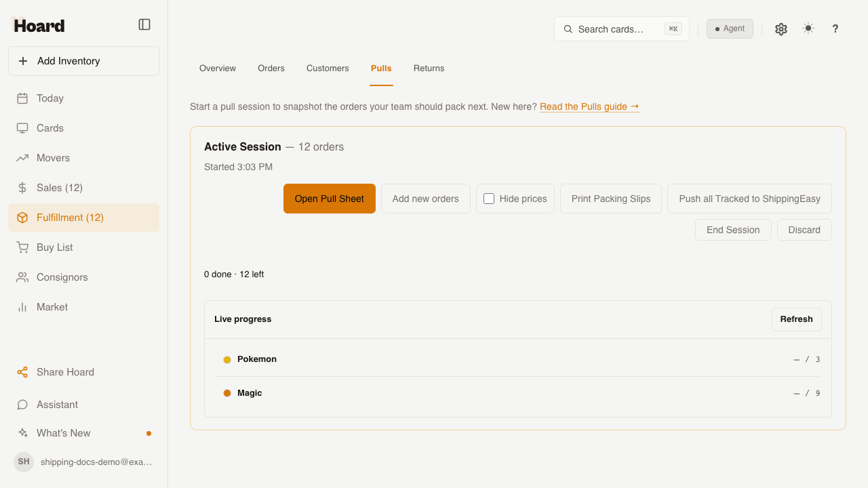Screen dimensions: 868x488
Task: Click the Pokemon progress row label
Action: click(257, 359)
